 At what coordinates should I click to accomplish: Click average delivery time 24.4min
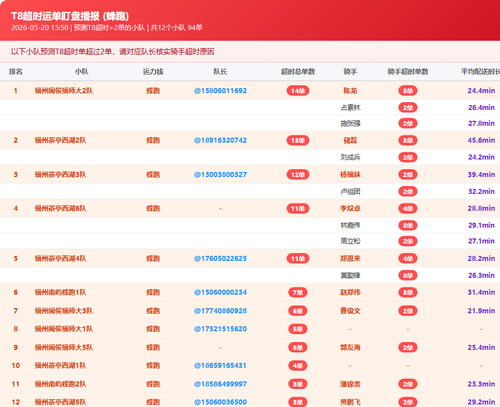click(481, 91)
